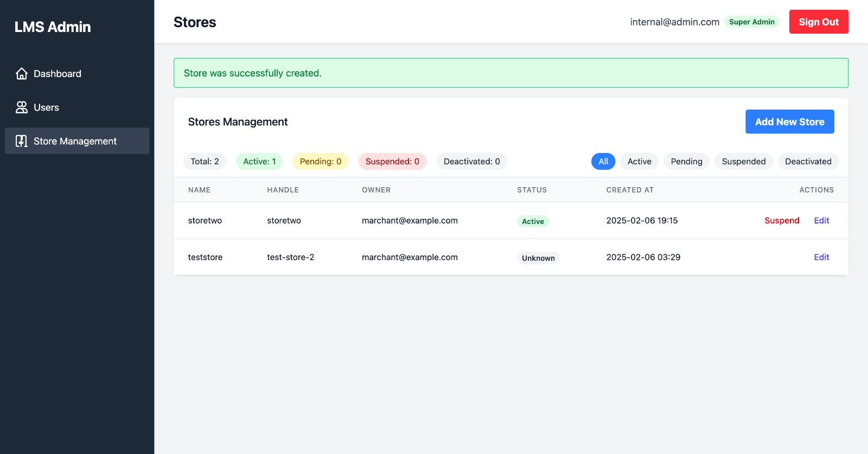The image size is (868, 454).
Task: Filter stores by Suspended status
Action: tap(743, 161)
